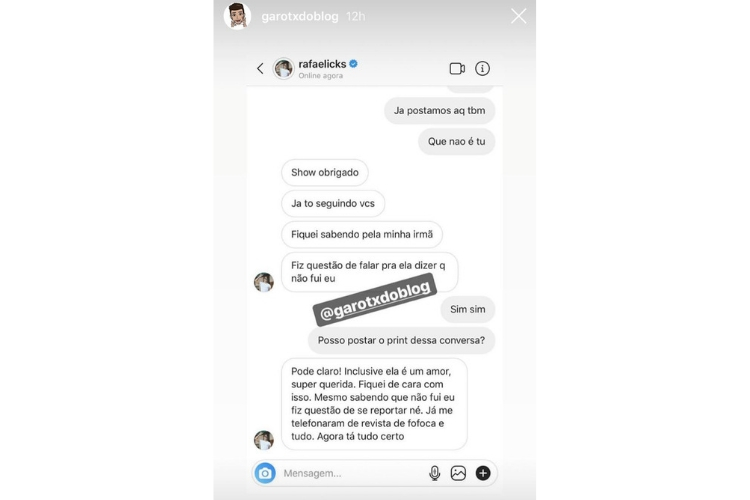Tap the @garotxdoblog mention sticker
750x500 pixels.
click(375, 300)
